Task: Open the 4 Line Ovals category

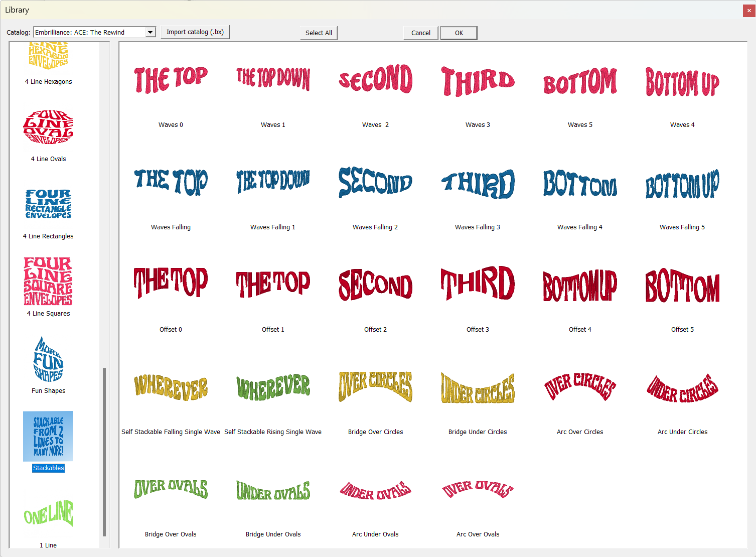Action: click(48, 128)
